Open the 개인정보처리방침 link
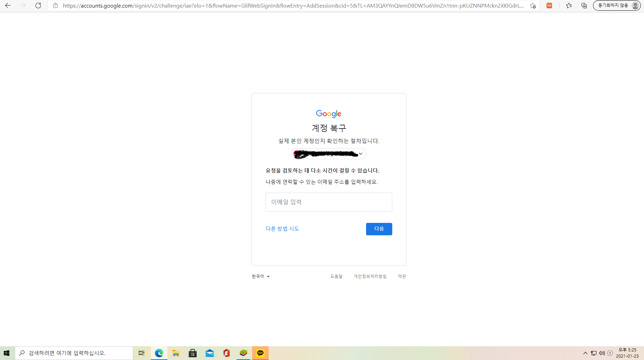The width and height of the screenshot is (644, 360). 370,276
